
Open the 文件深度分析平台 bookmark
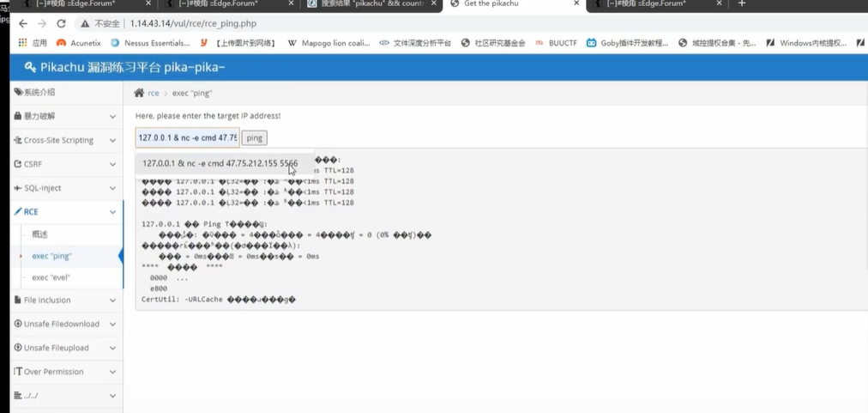(x=415, y=43)
